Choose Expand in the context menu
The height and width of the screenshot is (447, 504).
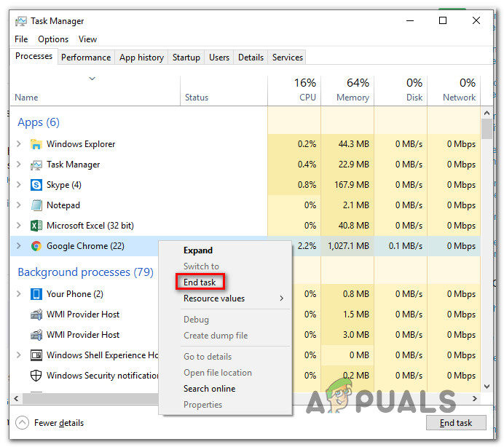click(x=198, y=250)
